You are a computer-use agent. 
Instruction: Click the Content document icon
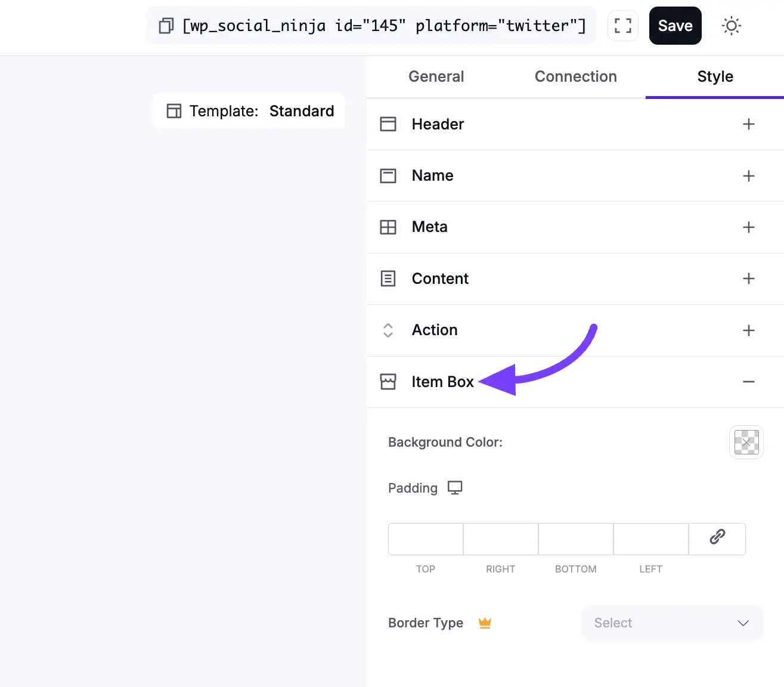(388, 278)
